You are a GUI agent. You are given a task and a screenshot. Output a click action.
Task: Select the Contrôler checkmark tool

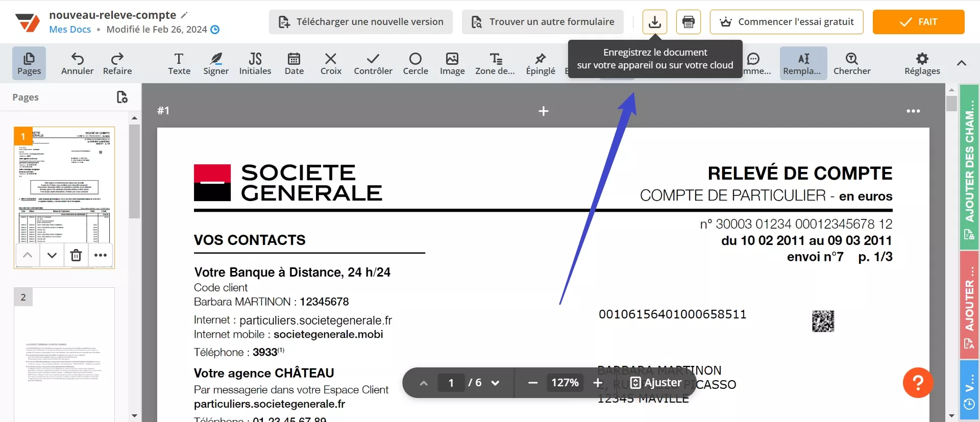pos(373,63)
